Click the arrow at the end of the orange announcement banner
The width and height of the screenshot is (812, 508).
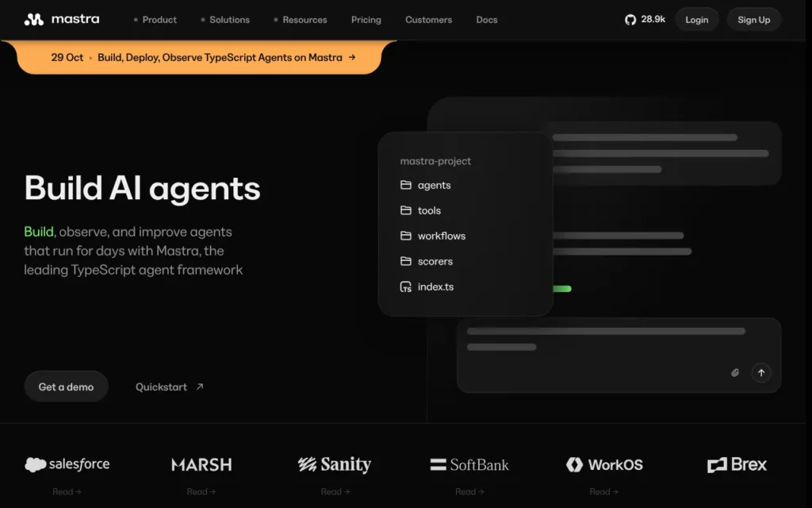click(x=352, y=57)
